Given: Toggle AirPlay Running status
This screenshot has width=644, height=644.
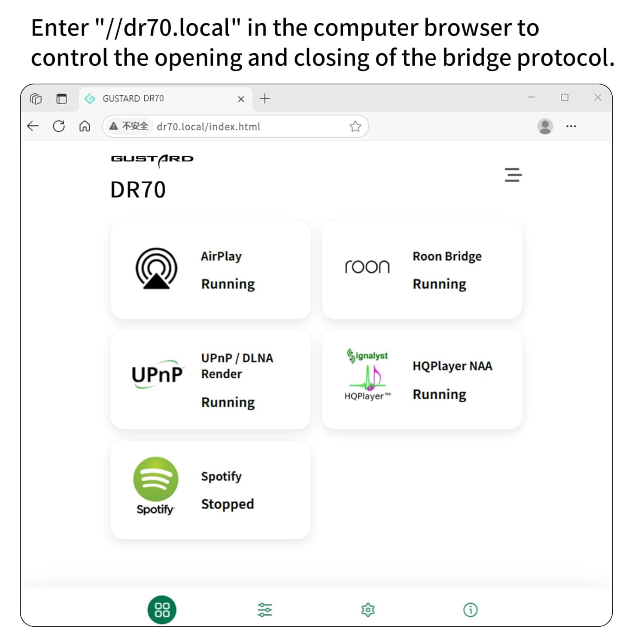Looking at the screenshot, I should point(228,284).
